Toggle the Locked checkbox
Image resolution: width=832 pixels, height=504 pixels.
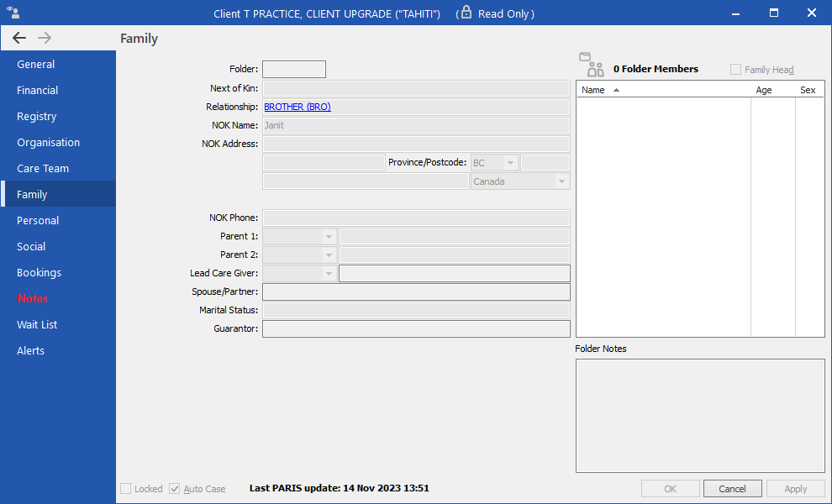125,488
